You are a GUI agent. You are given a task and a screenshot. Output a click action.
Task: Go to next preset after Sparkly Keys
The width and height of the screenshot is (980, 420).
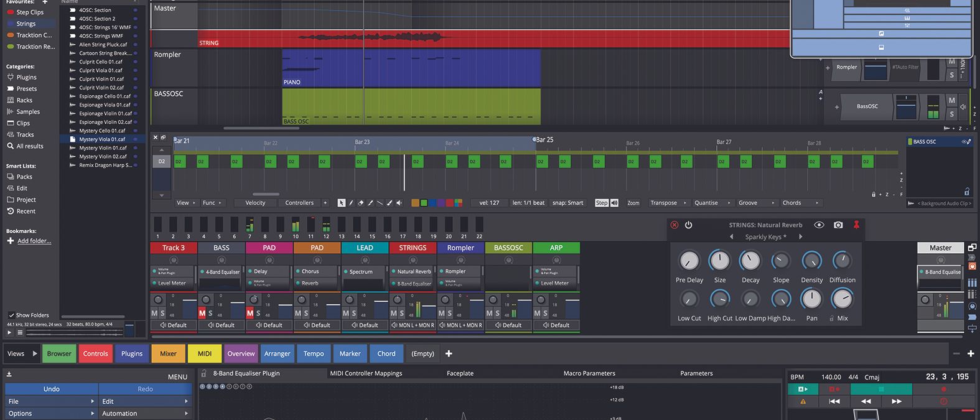coord(801,237)
